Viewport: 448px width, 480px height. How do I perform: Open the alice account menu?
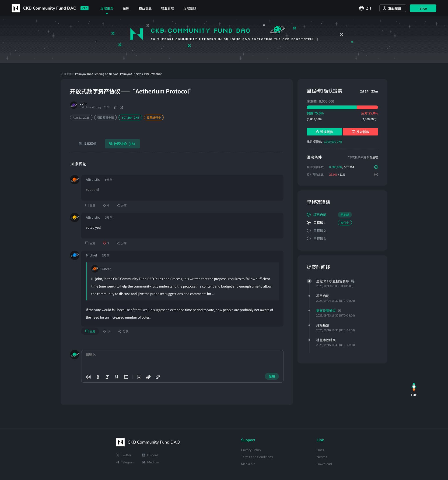423,8
